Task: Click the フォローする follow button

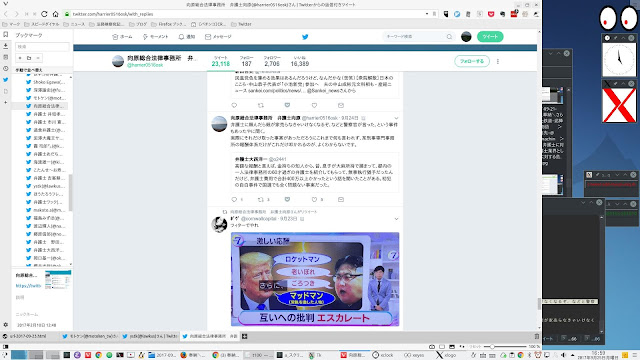Action: tap(472, 61)
